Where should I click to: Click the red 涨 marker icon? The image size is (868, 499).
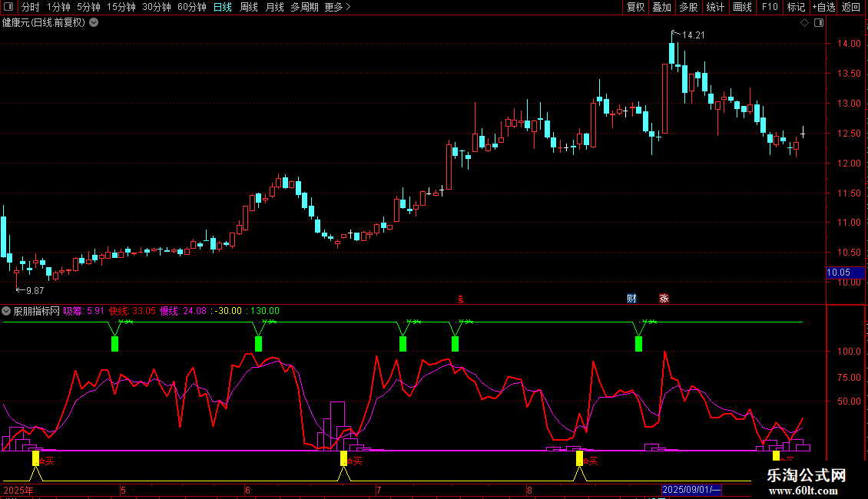[x=663, y=299]
